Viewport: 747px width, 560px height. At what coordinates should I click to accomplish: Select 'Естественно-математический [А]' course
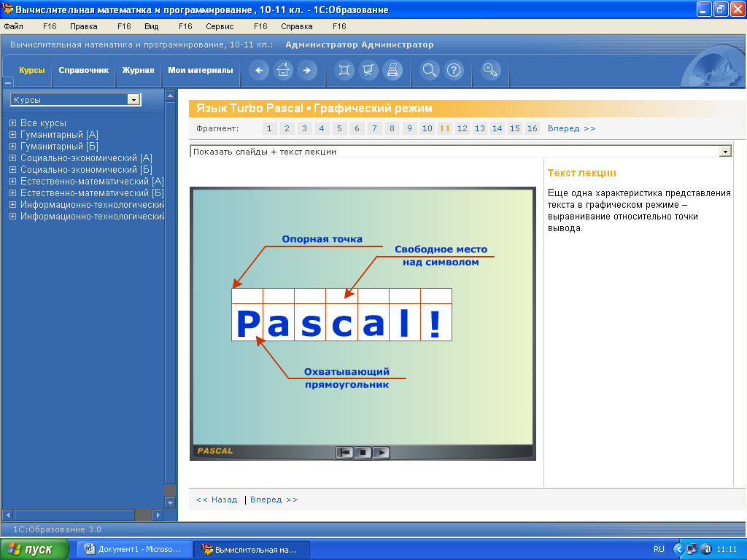coord(92,181)
